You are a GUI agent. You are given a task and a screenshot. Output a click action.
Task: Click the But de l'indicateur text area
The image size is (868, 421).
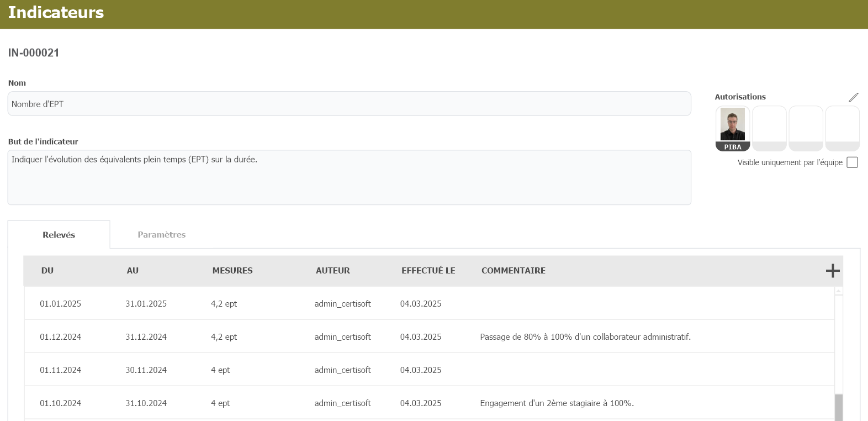point(349,177)
